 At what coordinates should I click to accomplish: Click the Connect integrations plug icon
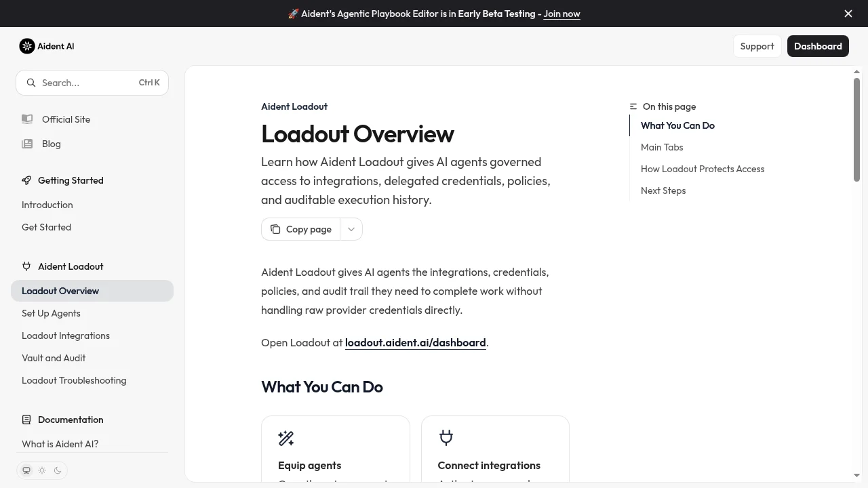pyautogui.click(x=446, y=438)
